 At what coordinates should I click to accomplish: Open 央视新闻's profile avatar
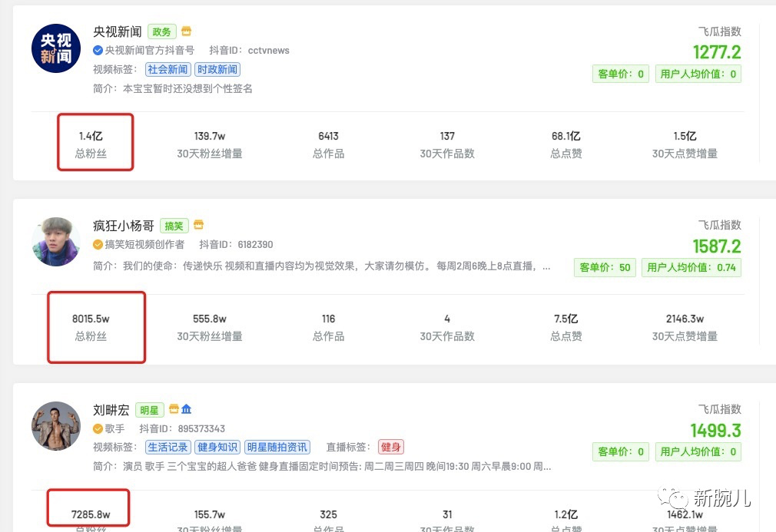click(55, 48)
